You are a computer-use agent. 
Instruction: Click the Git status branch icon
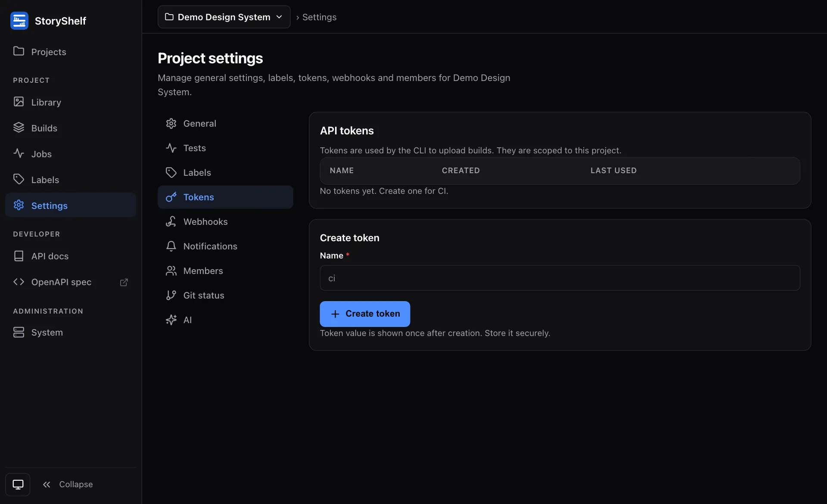[171, 295]
